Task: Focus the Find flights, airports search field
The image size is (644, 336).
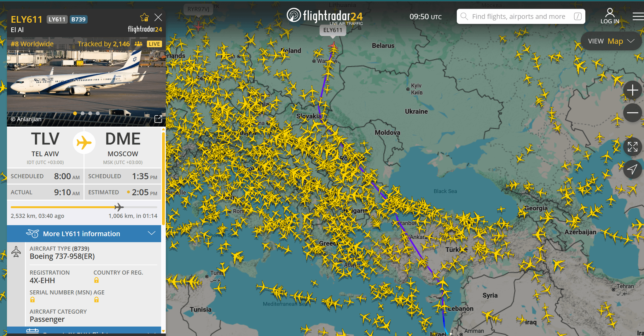Action: [x=521, y=16]
